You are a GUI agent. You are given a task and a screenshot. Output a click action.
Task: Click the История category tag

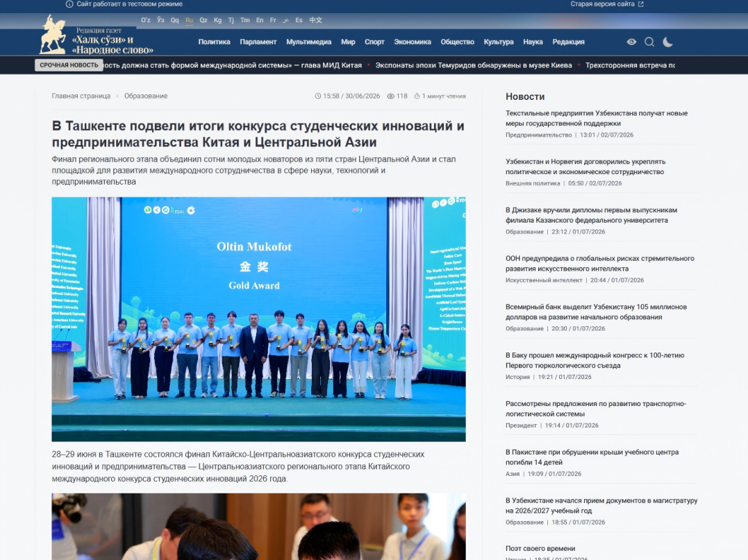517,377
